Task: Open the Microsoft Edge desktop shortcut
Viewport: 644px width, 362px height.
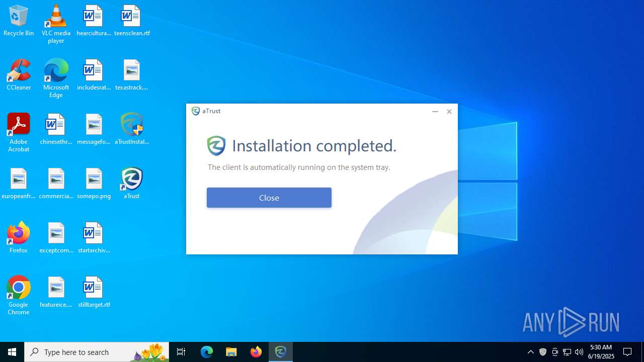Action: 56,78
